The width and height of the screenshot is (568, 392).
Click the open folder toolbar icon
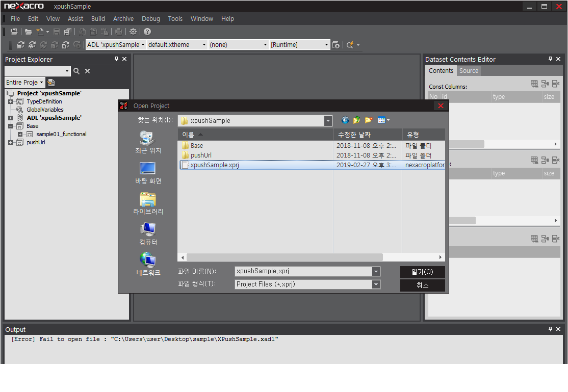[x=28, y=32]
